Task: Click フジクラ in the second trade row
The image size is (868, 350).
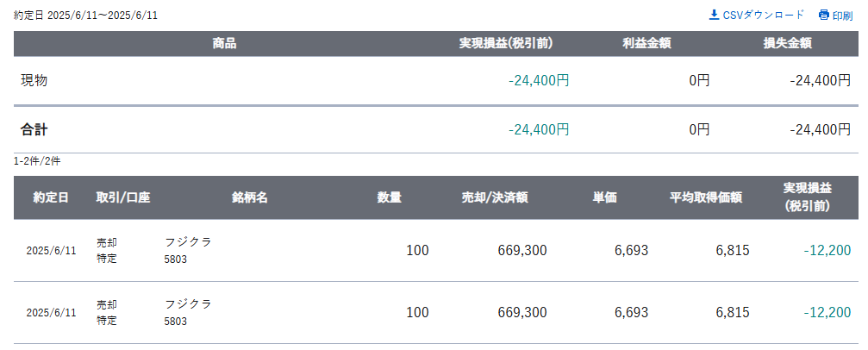Action: click(188, 304)
